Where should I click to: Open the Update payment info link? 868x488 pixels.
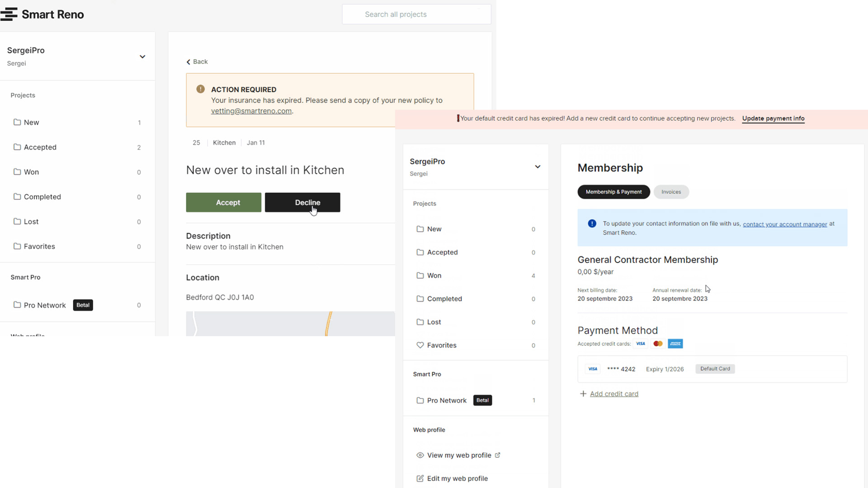click(x=773, y=118)
